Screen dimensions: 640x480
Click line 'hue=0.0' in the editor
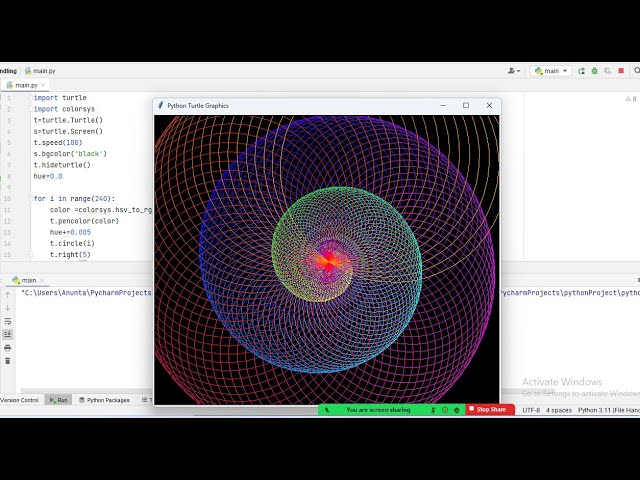coord(48,176)
